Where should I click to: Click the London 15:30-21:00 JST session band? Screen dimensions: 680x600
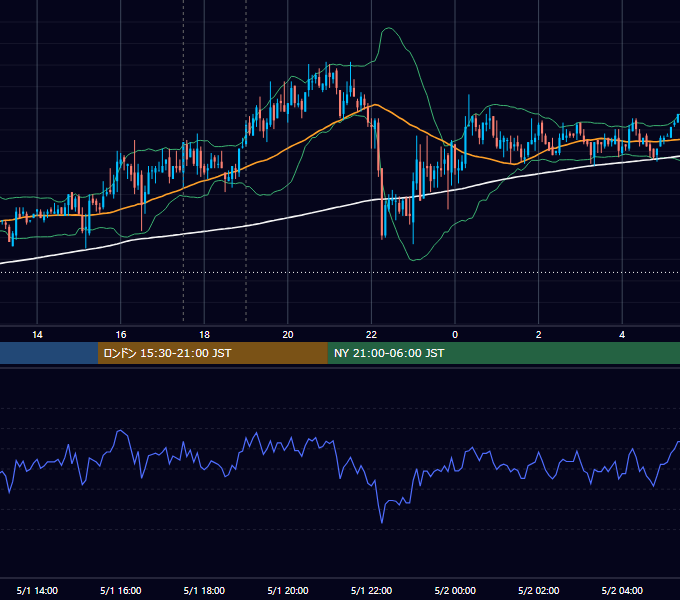tap(212, 353)
